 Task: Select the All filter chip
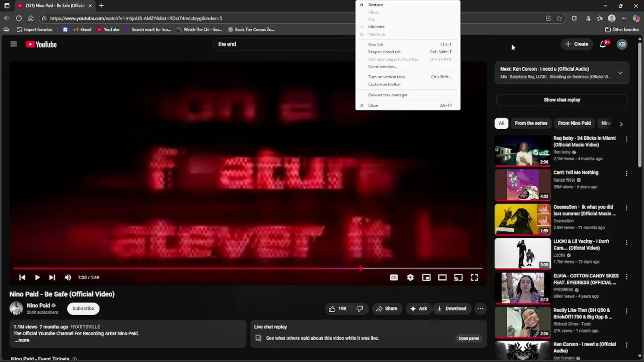[x=501, y=123]
